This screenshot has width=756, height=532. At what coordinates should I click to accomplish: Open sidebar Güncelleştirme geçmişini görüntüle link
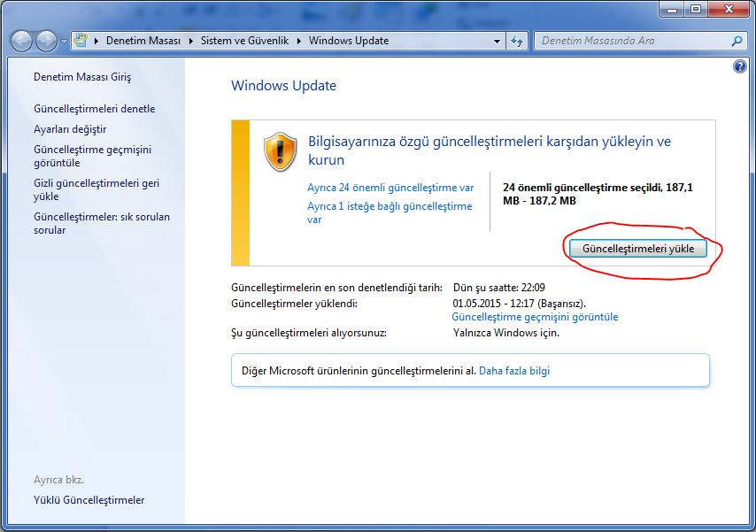[x=93, y=156]
